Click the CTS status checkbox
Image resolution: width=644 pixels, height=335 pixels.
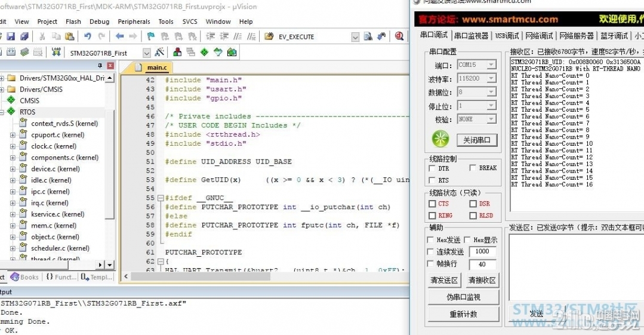pos(432,204)
